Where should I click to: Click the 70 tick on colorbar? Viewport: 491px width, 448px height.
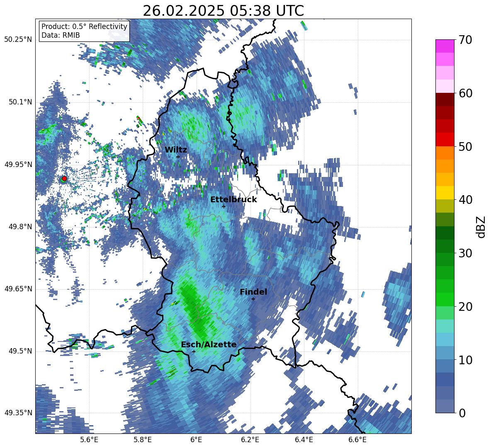tap(465, 40)
